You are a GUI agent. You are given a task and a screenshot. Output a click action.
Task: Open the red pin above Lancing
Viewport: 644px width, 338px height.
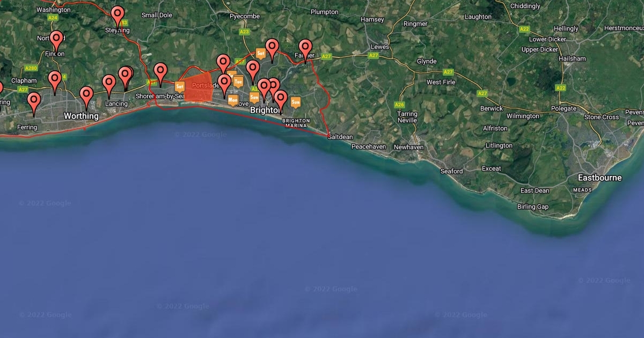click(109, 85)
